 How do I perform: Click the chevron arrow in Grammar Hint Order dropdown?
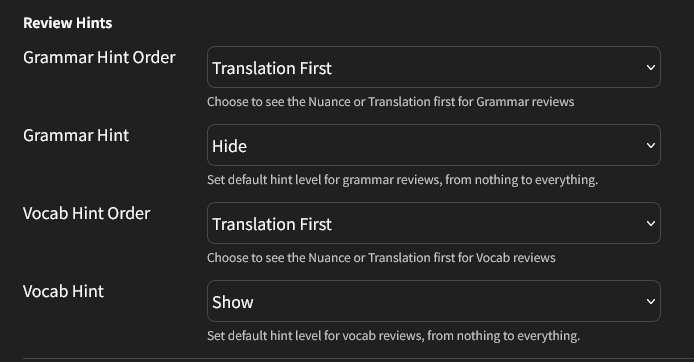651,68
